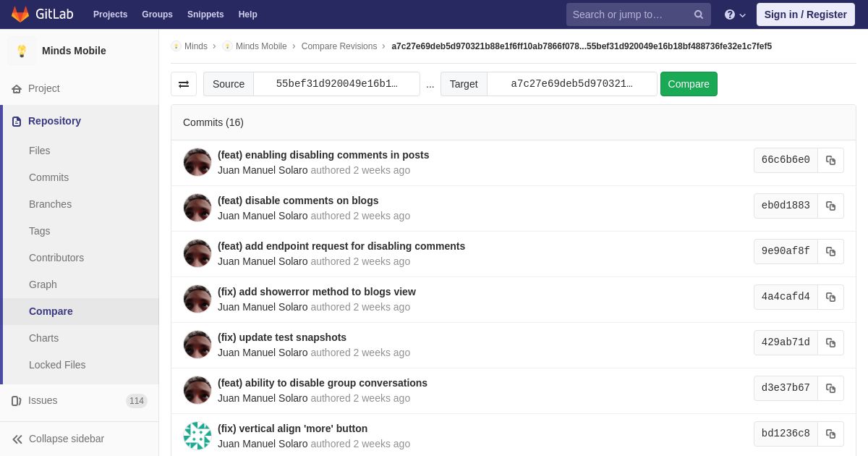Click author avatar for add endpoint request commit

pos(197,253)
